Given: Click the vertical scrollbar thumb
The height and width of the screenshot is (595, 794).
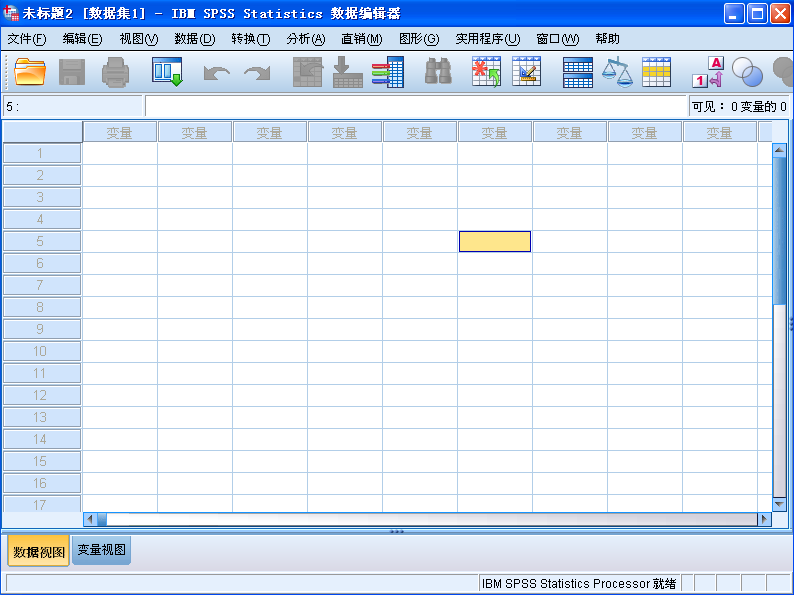Looking at the screenshot, I should click(x=779, y=229).
